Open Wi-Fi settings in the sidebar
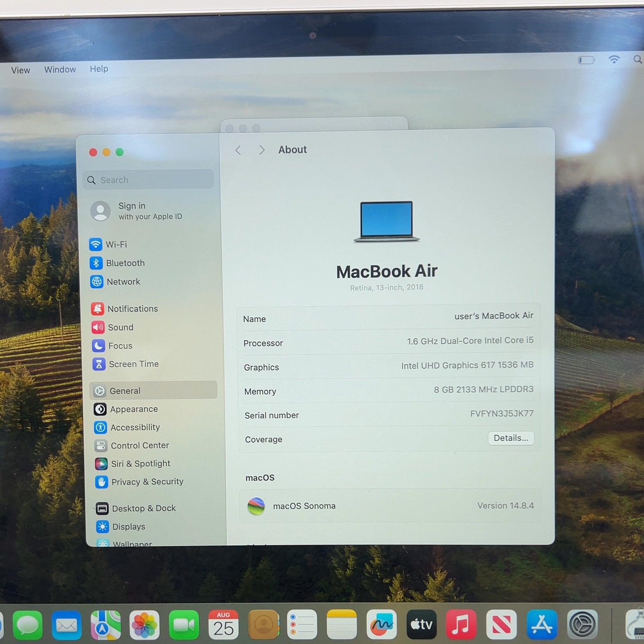The image size is (644, 644). click(108, 244)
